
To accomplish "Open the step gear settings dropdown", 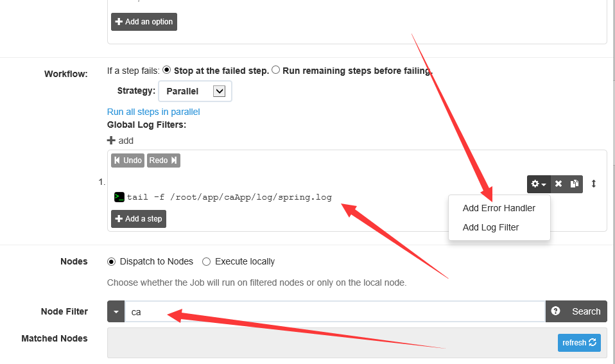I will (539, 184).
